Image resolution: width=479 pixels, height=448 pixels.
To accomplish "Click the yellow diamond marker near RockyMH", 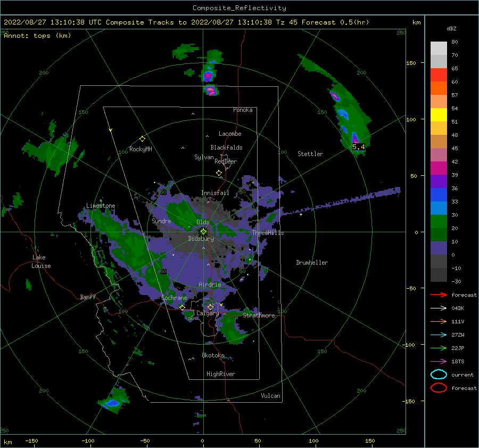I will click(142, 139).
